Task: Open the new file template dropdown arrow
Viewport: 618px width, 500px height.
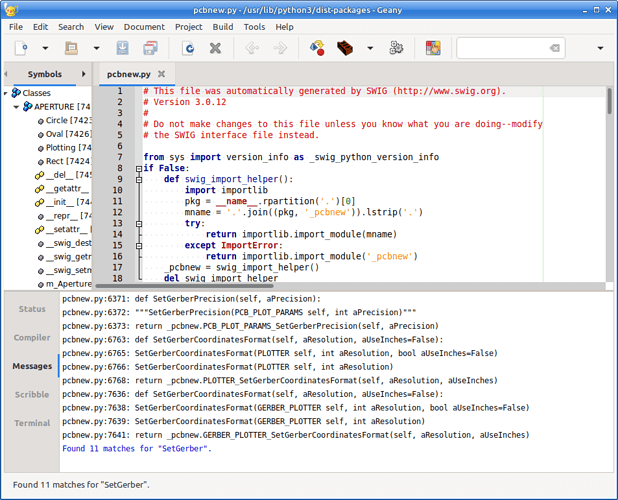Action: pos(45,48)
